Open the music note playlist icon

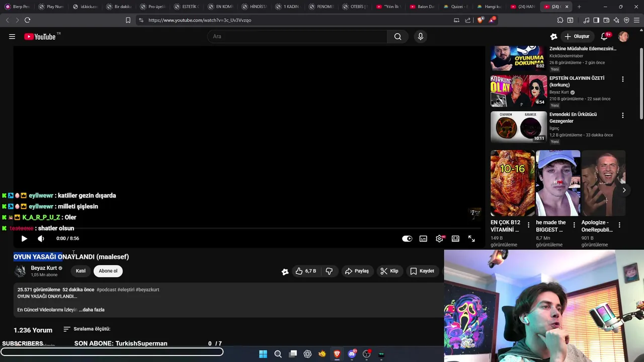(586, 20)
